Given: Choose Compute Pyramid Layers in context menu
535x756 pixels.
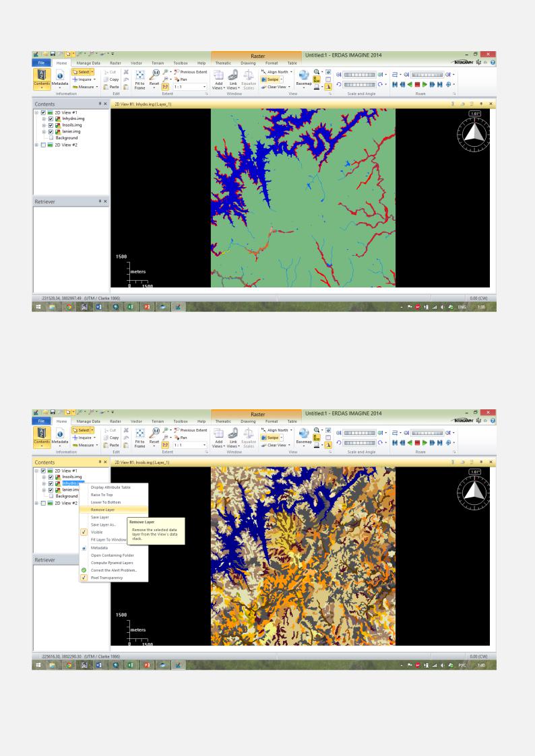Looking at the screenshot, I should pos(114,563).
